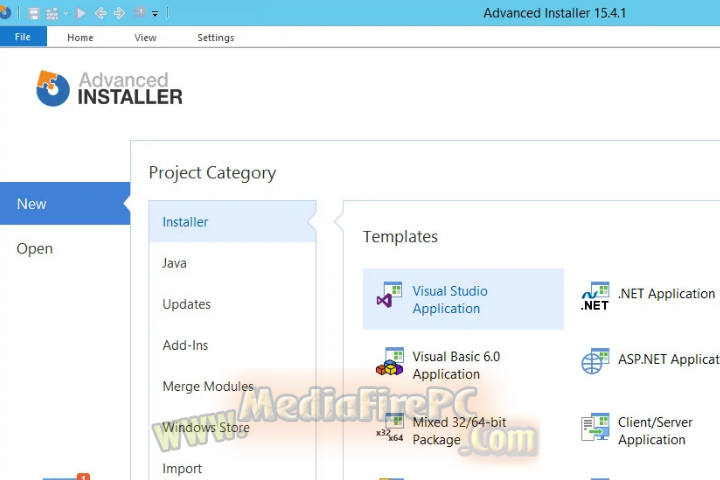Click the Build icon in quick access toolbar
The height and width of the screenshot is (480, 720).
click(52, 13)
